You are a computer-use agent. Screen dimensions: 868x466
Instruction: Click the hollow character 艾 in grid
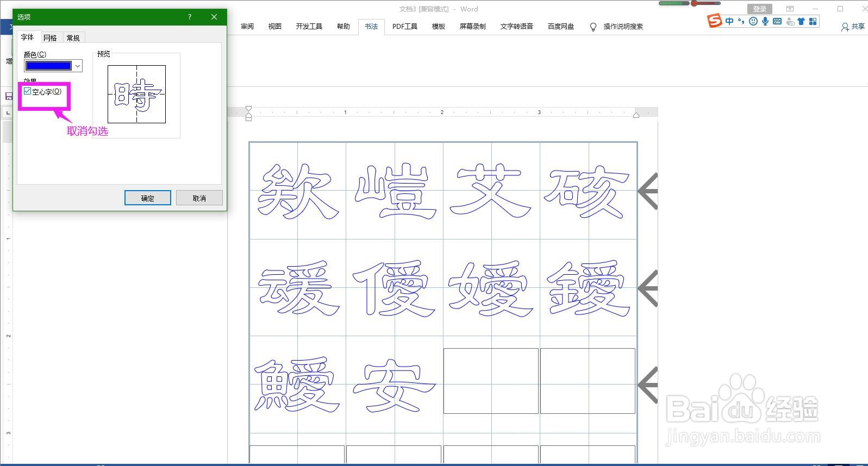(491, 191)
